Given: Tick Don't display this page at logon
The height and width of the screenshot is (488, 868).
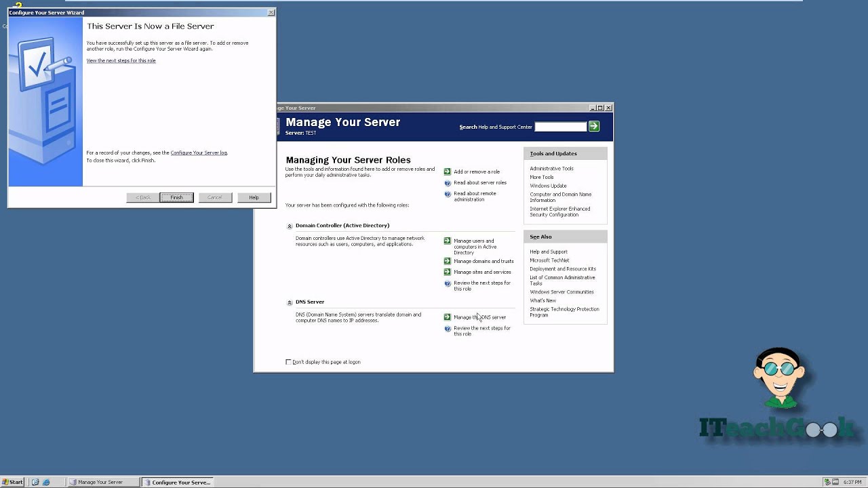Looking at the screenshot, I should point(288,362).
